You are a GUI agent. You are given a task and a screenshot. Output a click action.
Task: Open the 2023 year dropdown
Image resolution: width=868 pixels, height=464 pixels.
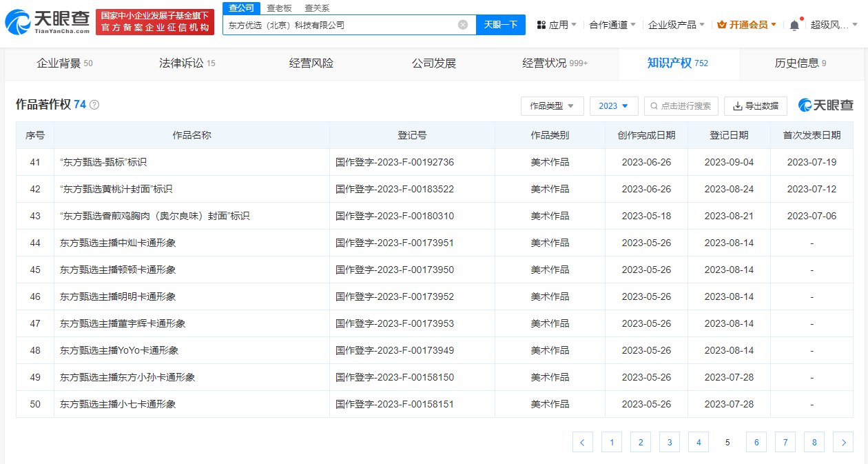click(614, 106)
